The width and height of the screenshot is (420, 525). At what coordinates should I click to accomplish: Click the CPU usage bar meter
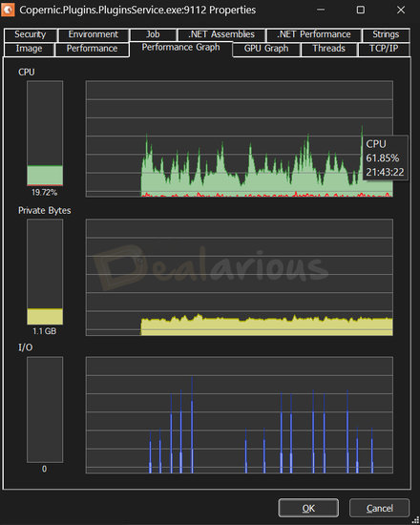click(x=45, y=134)
